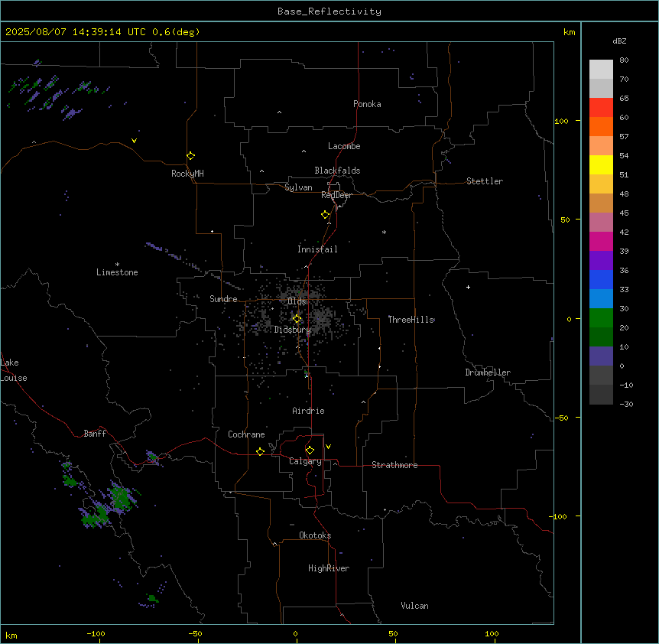
Task: Click the yellow V marker west of RockyMH
Action: 134,141
